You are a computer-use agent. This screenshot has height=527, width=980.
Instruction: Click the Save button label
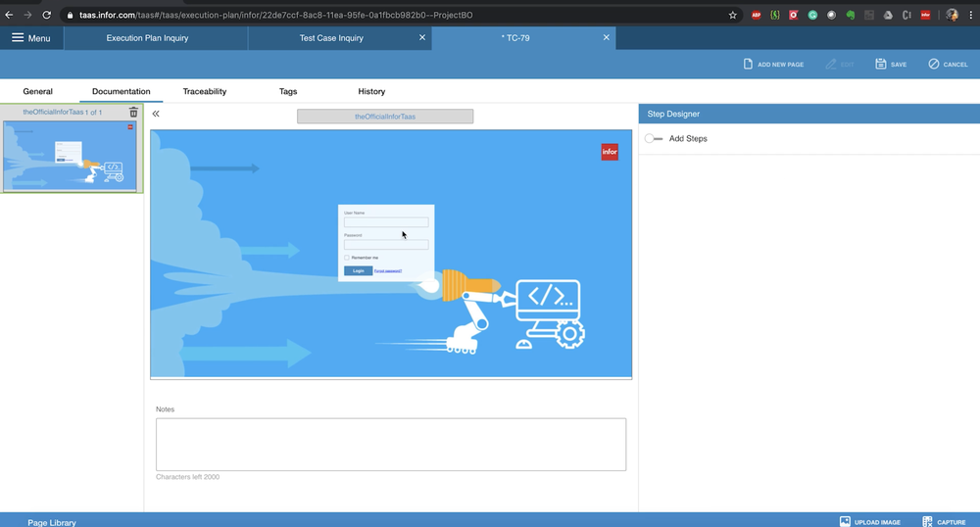tap(898, 65)
